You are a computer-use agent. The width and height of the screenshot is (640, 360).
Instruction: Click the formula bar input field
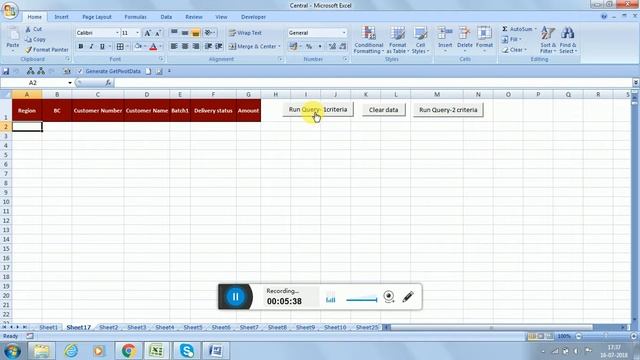[373, 83]
